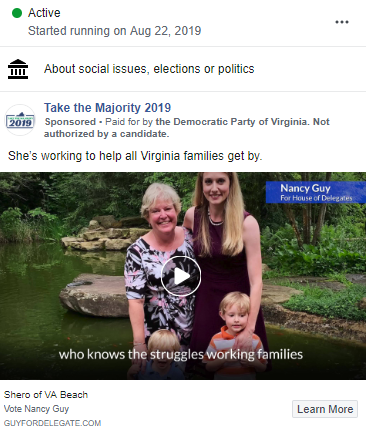Play the Nancy Guy ad video
Image resolution: width=366 pixels, height=442 pixels.
coord(181,276)
